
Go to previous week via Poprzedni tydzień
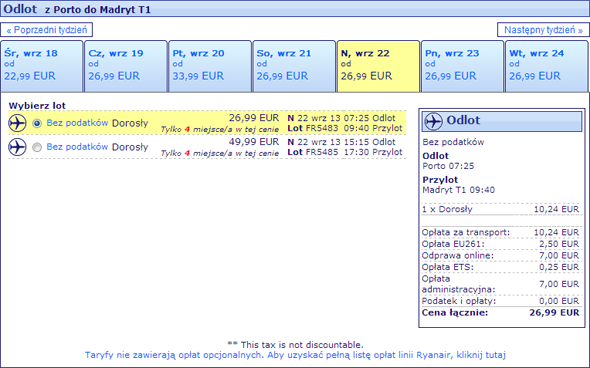[47, 30]
